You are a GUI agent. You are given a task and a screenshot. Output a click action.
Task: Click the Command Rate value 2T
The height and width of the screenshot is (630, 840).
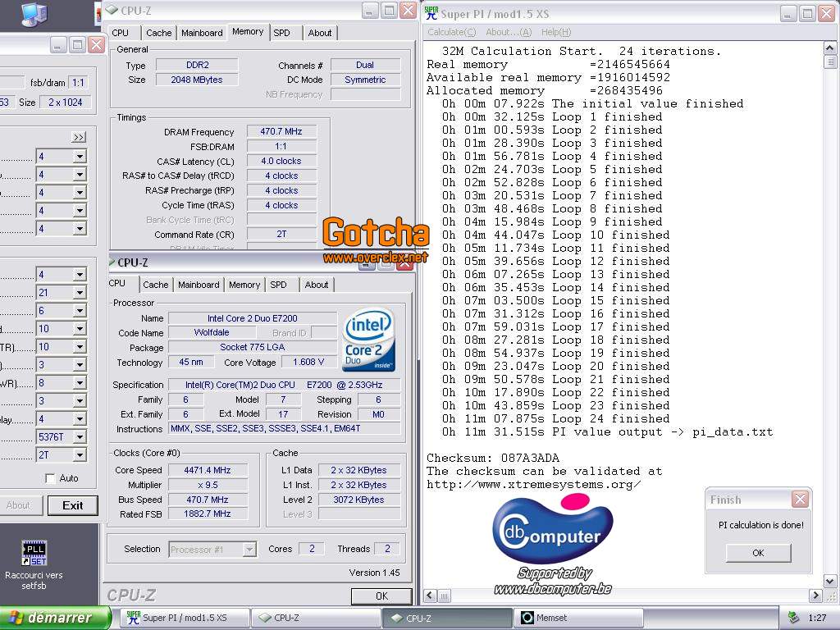[x=282, y=234]
